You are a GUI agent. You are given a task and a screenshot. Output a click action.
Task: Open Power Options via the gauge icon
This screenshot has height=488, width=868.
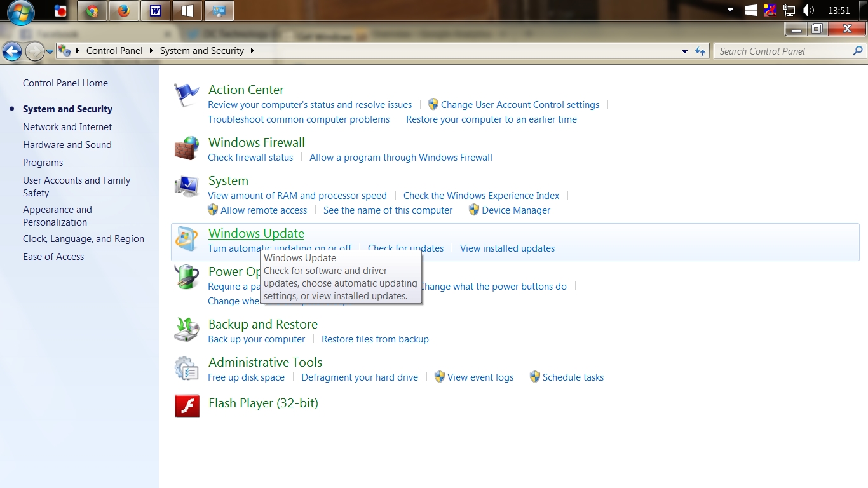point(186,276)
